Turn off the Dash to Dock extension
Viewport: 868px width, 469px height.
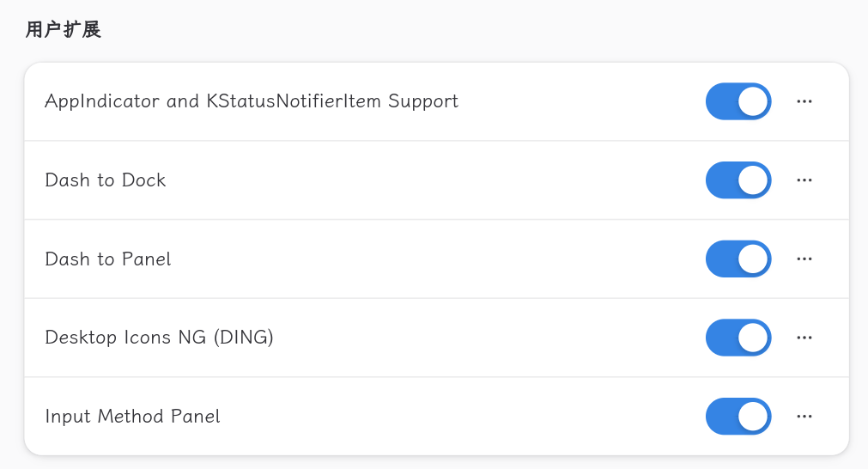coord(738,180)
